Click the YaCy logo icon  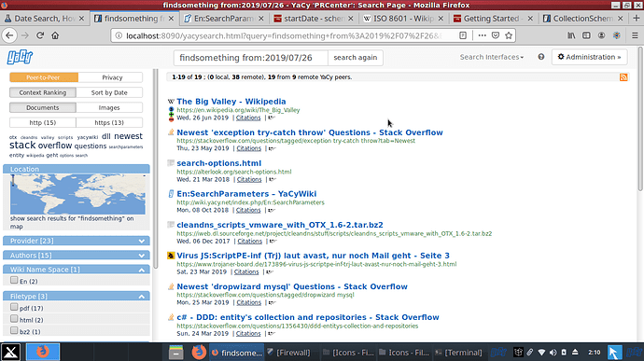point(20,57)
